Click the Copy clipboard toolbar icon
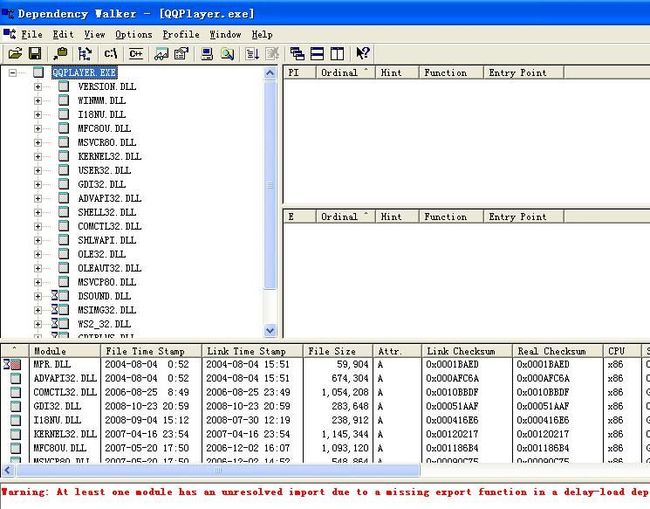This screenshot has width=650, height=509. [61, 53]
